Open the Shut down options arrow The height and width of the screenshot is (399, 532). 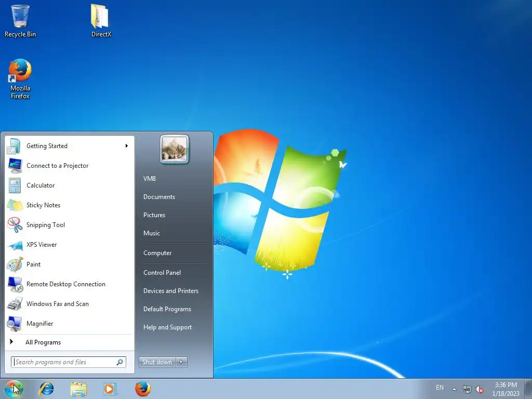coord(181,362)
